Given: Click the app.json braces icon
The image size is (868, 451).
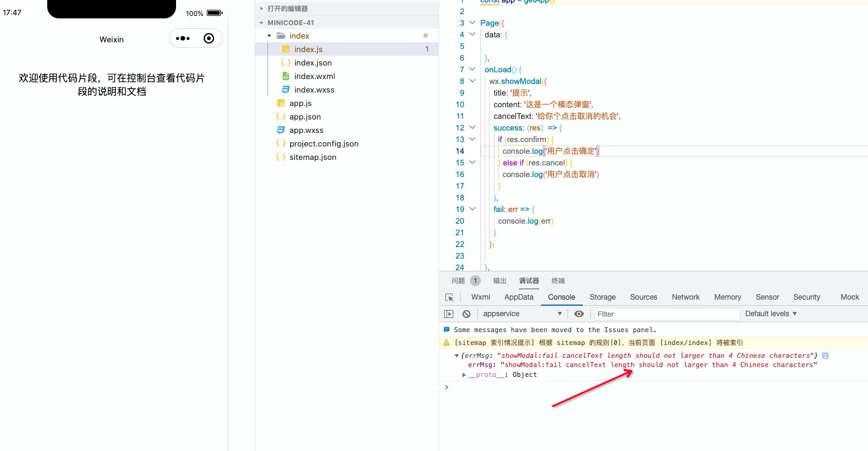Looking at the screenshot, I should [280, 117].
